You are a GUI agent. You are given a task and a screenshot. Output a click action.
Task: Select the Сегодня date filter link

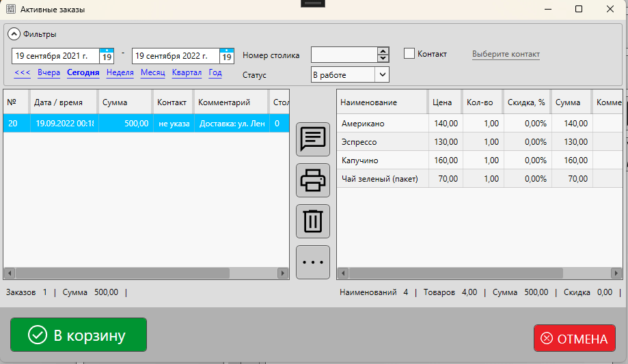pos(83,72)
